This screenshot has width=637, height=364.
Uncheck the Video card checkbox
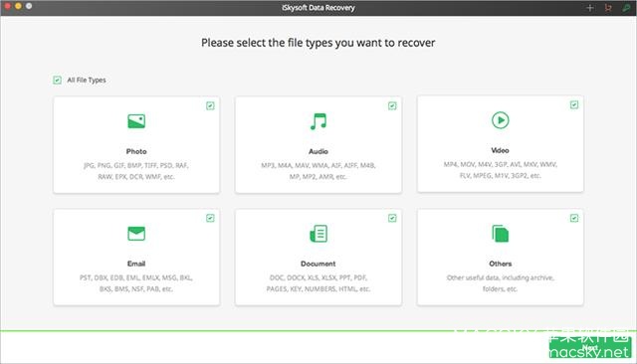574,104
